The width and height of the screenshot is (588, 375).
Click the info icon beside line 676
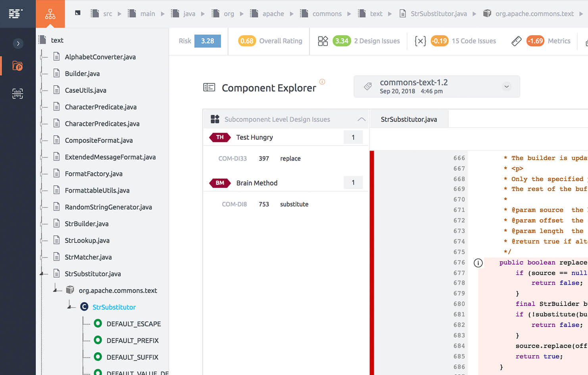(x=478, y=263)
